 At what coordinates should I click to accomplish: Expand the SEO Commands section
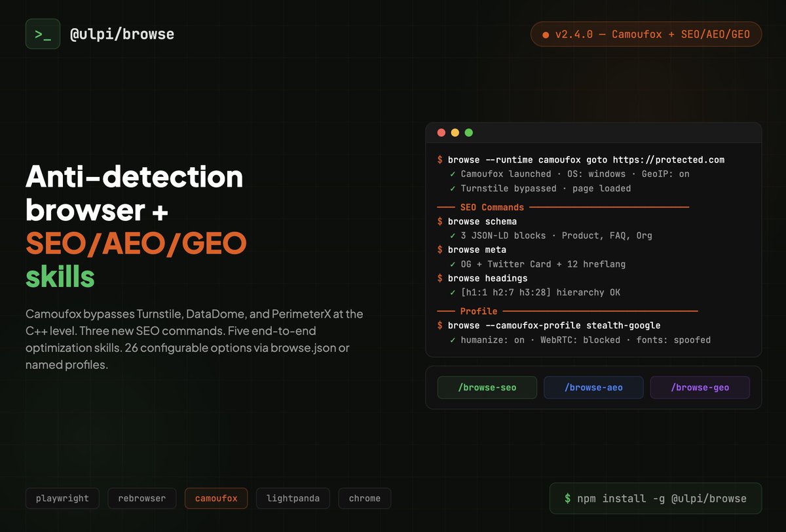(x=492, y=207)
